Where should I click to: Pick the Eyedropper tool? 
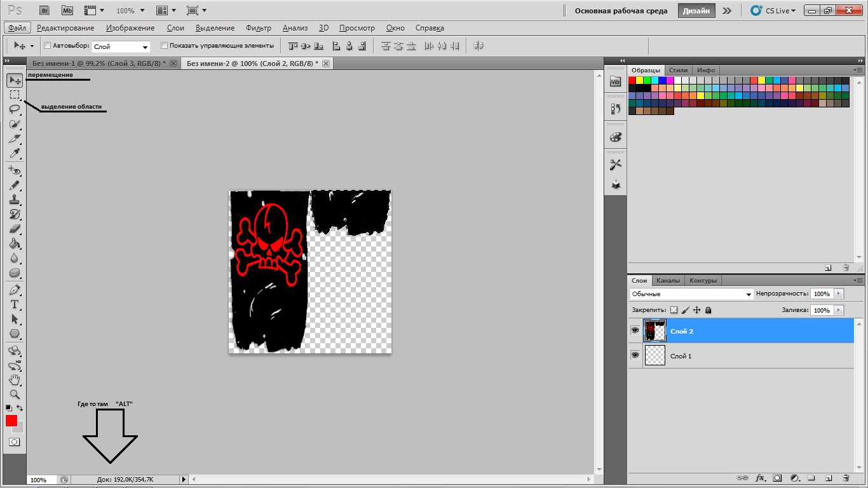tap(15, 154)
